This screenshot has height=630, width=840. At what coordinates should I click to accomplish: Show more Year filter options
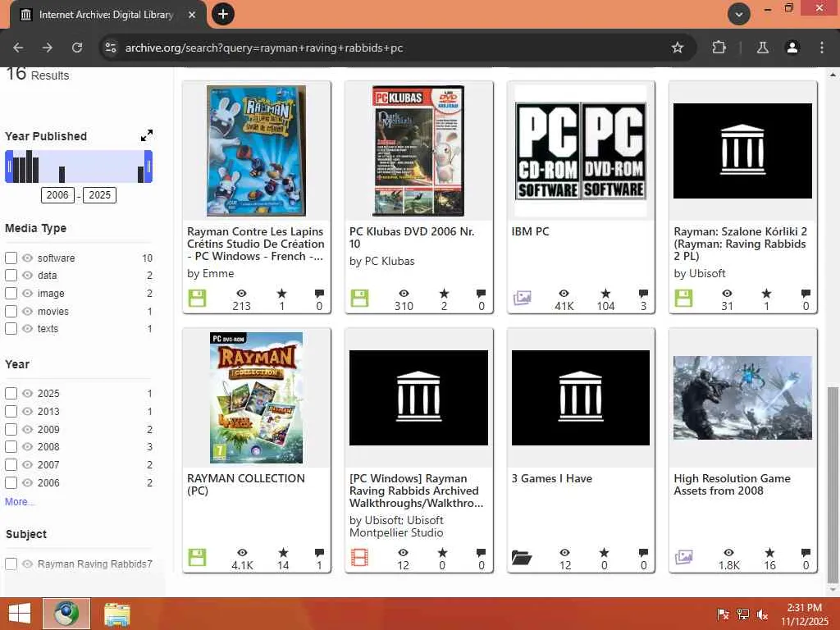coord(20,502)
